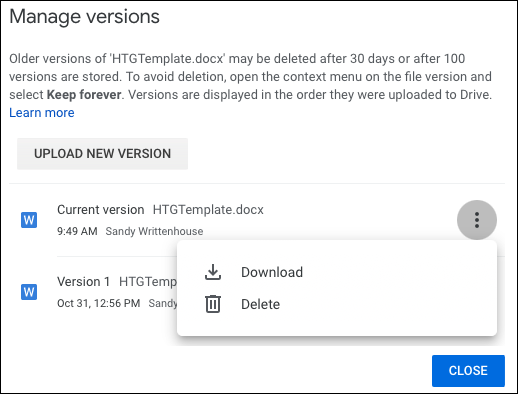518x394 pixels.
Task: Click the Manage versions heading
Action: pyautogui.click(x=84, y=16)
